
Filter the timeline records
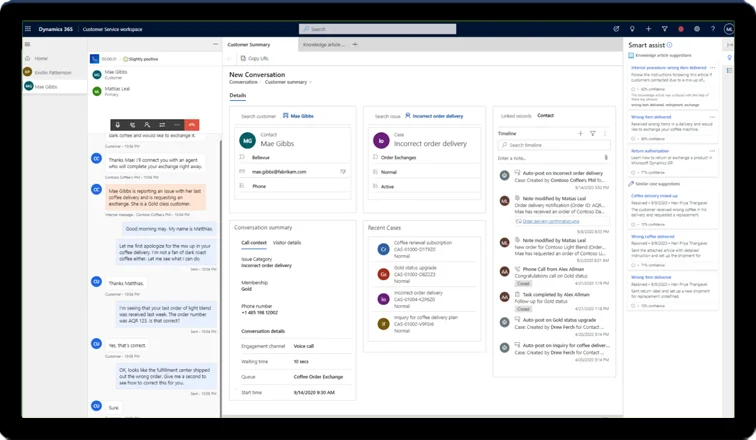point(592,133)
